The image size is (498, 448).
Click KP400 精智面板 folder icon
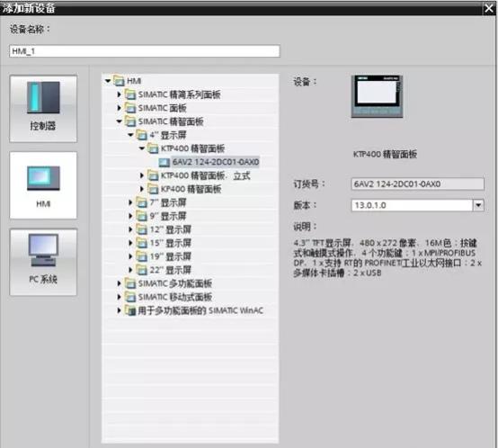click(x=153, y=189)
